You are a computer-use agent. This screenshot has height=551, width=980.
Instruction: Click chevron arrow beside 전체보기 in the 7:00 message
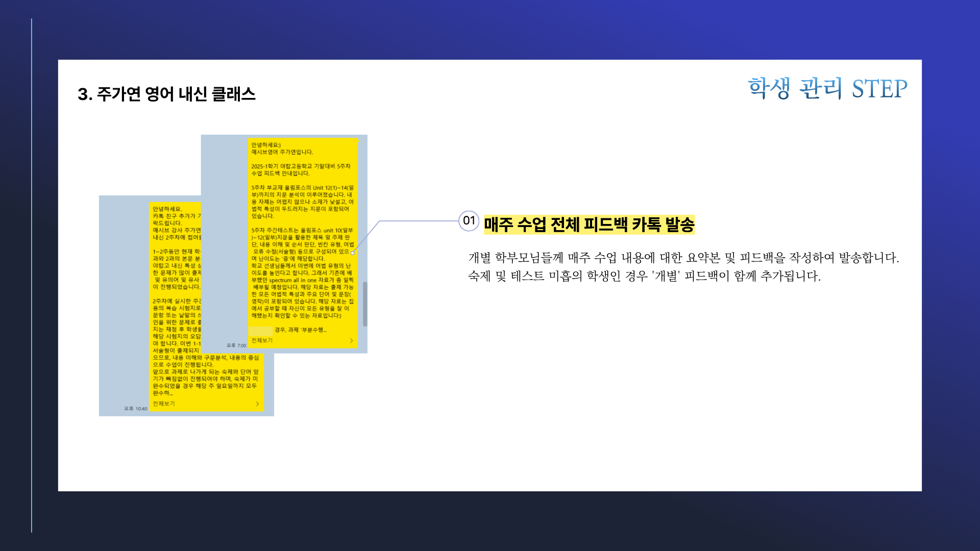[351, 341]
